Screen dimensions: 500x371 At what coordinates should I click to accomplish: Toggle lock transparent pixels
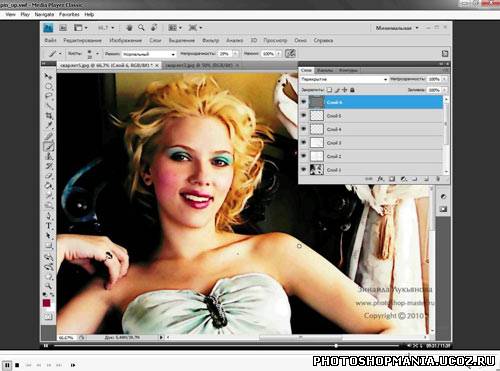coord(329,90)
